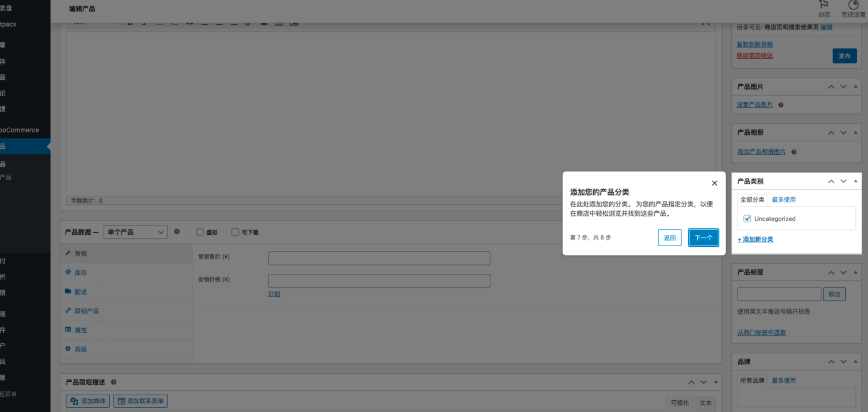The height and width of the screenshot is (412, 868).
Task: Click the help icon next to 添加产品相册图片
Action: point(794,152)
